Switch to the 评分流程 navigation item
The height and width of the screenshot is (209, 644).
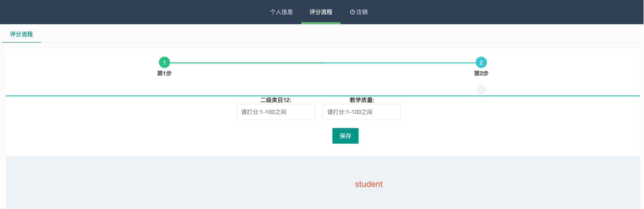coord(321,12)
